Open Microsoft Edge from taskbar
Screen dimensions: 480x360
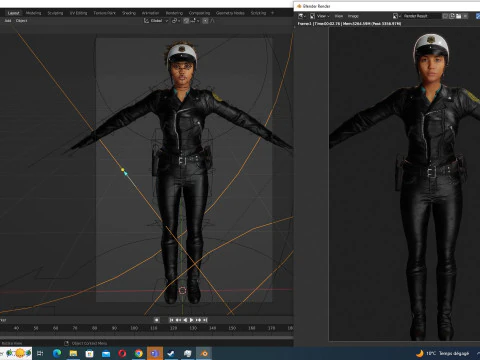pos(57,353)
